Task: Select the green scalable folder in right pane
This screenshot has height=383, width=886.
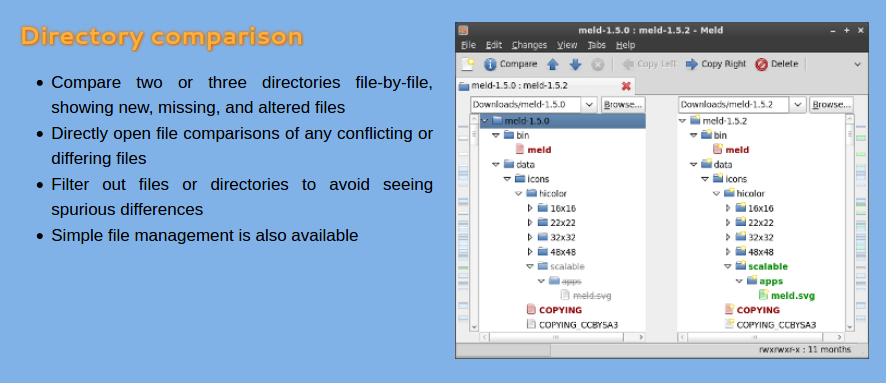Action: pos(762,267)
